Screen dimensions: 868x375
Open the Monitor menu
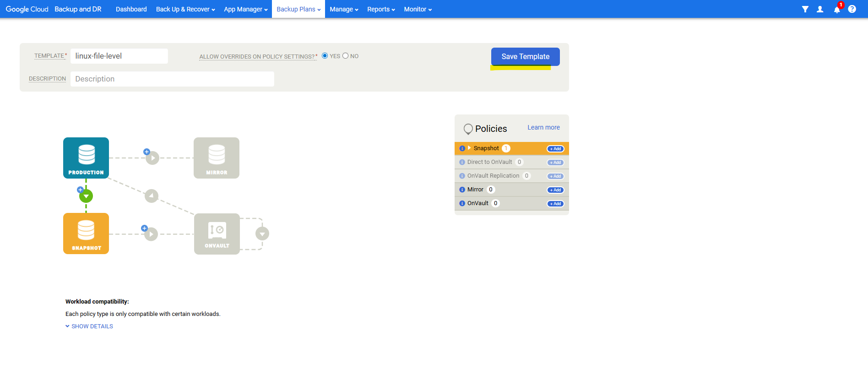click(418, 9)
